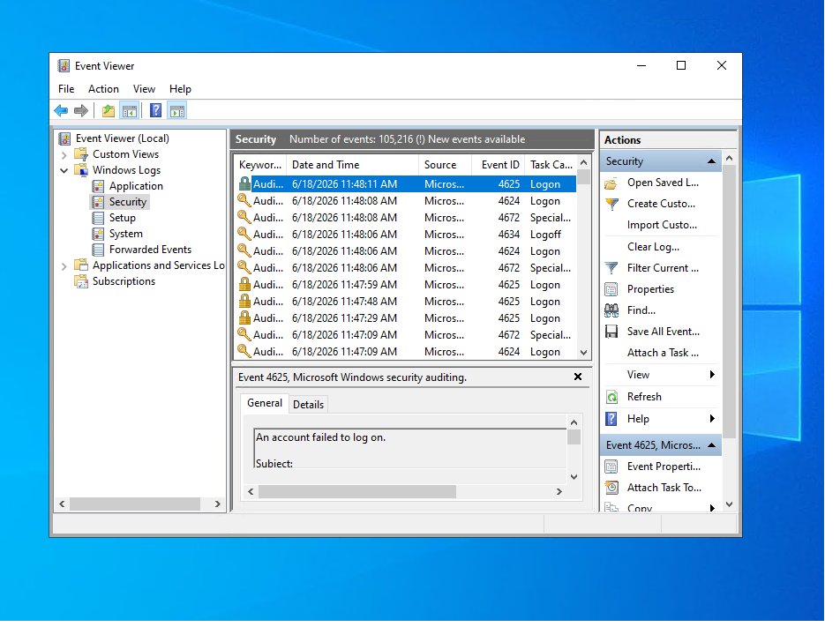Click 'An account failed to log on.' text
The height and width of the screenshot is (642, 840).
(x=320, y=437)
